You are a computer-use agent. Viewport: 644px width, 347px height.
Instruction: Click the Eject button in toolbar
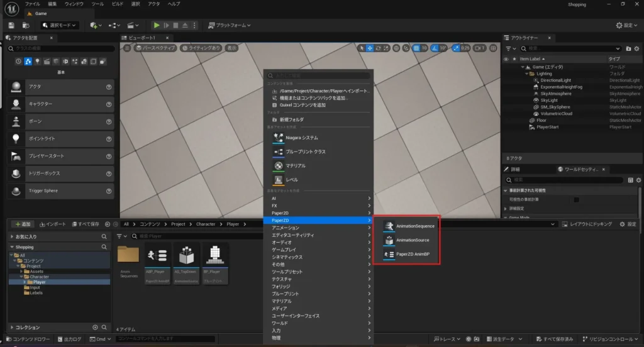[x=186, y=26]
